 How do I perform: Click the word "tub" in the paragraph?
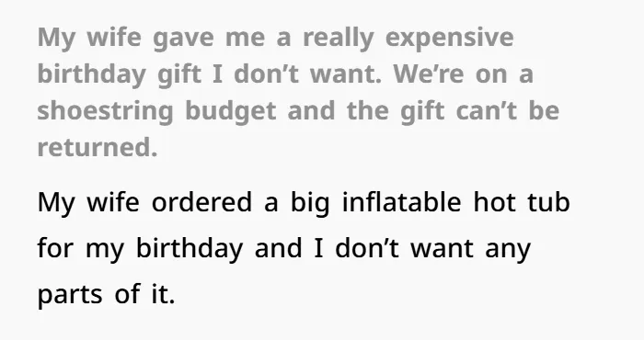[x=548, y=202]
